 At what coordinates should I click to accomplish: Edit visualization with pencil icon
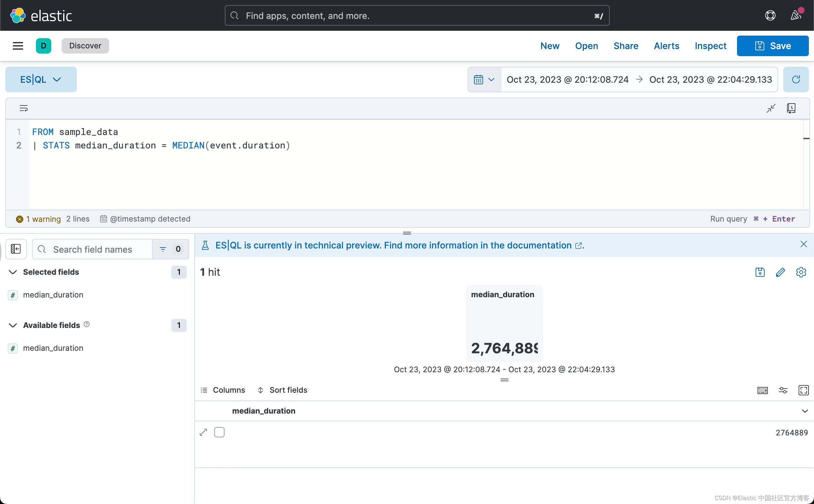(780, 272)
